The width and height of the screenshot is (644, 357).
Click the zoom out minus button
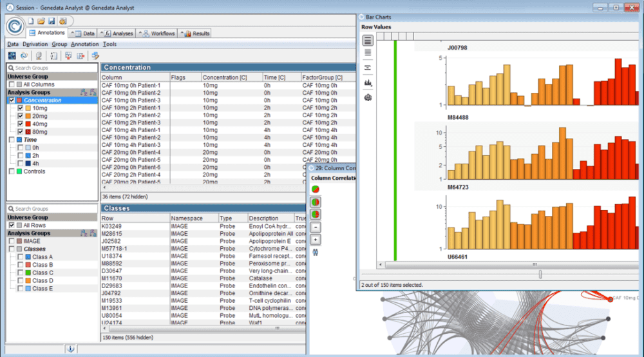(315, 227)
